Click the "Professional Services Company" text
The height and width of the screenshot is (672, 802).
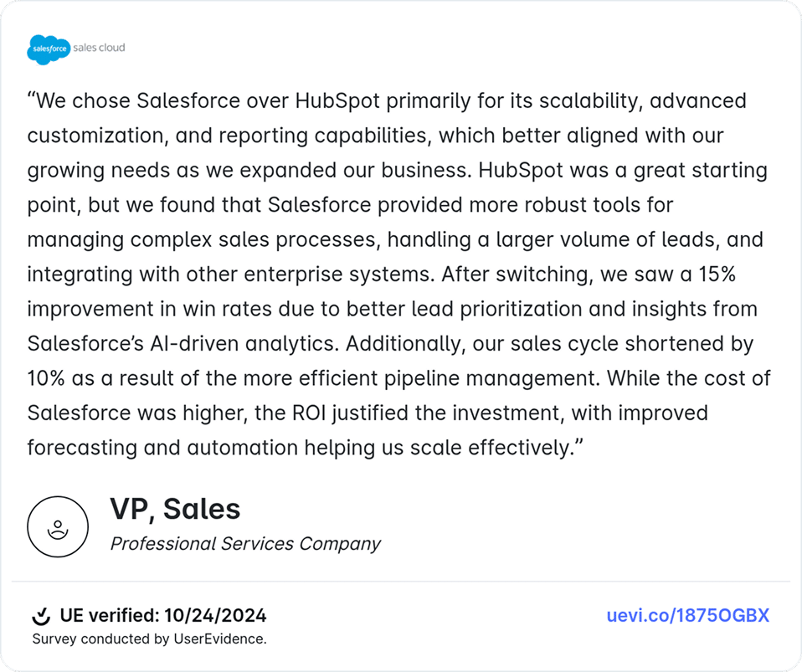pyautogui.click(x=245, y=544)
